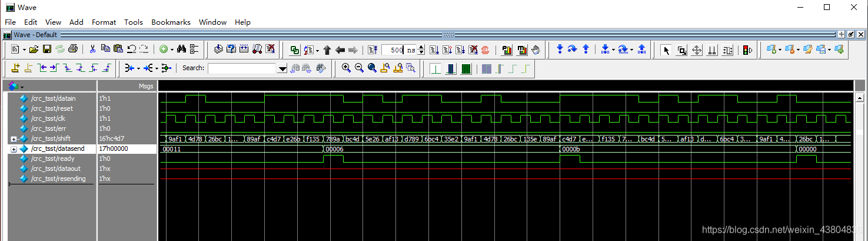
Task: Click the red Stop simulation icon
Action: [x=485, y=50]
